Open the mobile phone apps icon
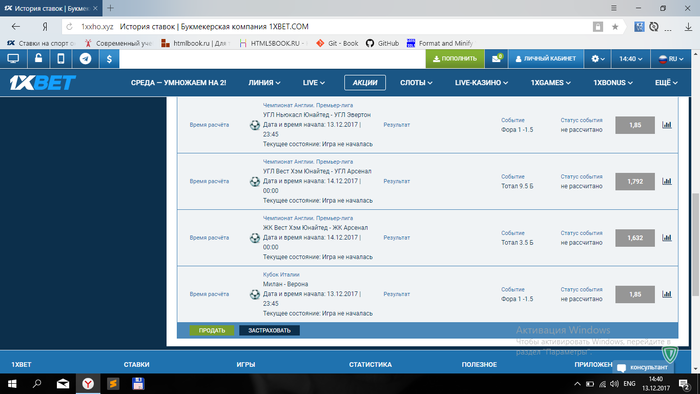Screen dimensions: 700x394 coord(61,59)
